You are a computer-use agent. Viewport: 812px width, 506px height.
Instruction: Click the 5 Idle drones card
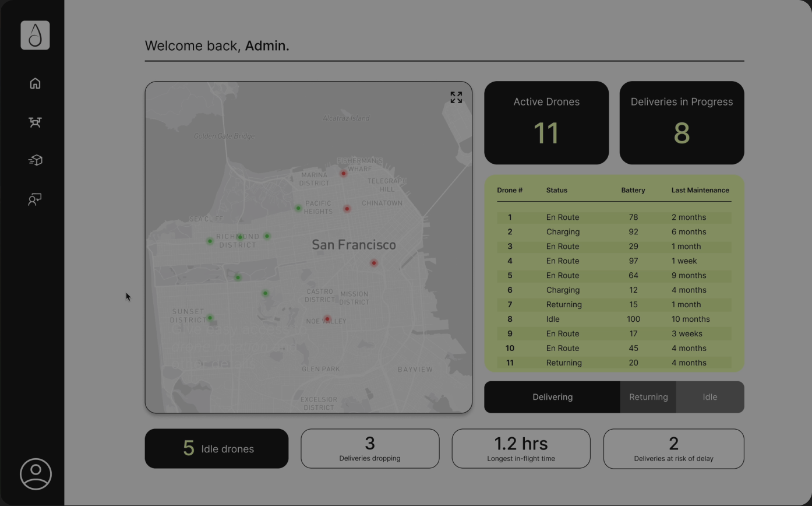[217, 448]
